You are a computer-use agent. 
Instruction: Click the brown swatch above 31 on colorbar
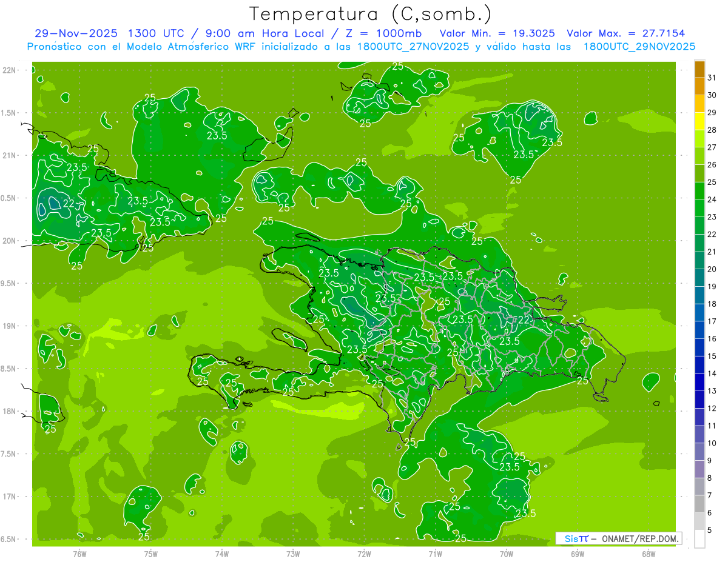[699, 69]
